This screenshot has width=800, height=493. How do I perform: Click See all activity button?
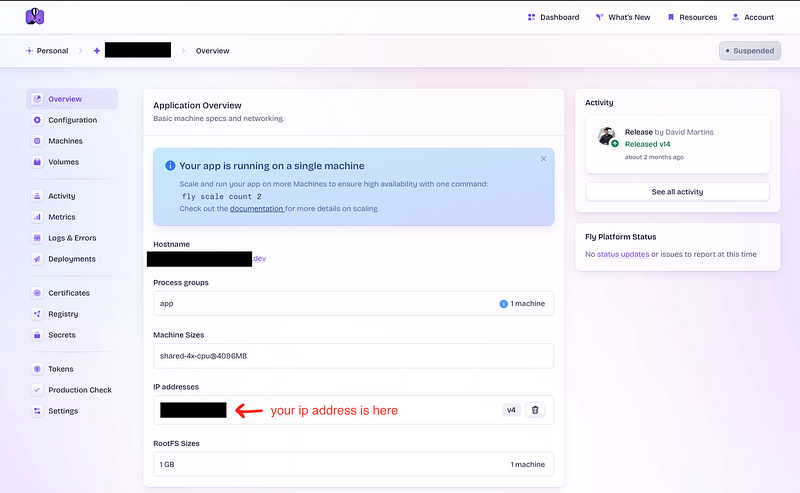point(677,191)
